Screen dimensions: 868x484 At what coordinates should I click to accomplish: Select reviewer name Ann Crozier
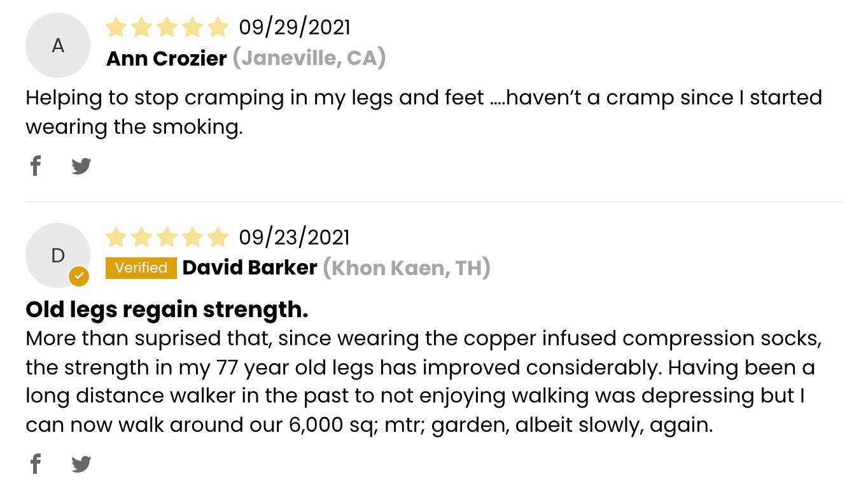[167, 59]
